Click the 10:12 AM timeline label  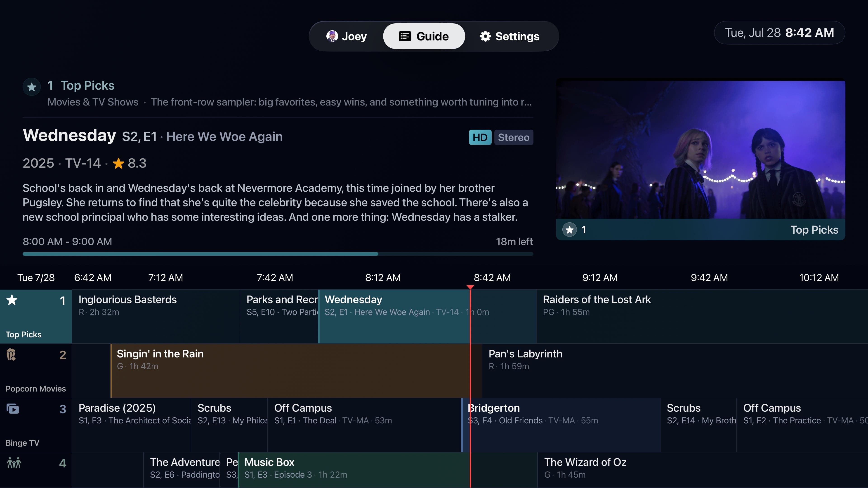(819, 277)
